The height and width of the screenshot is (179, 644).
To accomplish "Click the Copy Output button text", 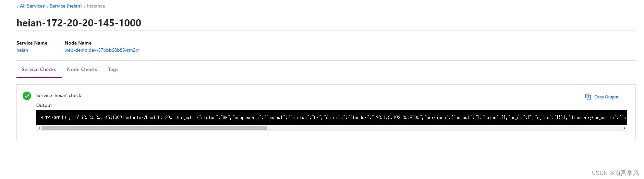I will point(606,97).
